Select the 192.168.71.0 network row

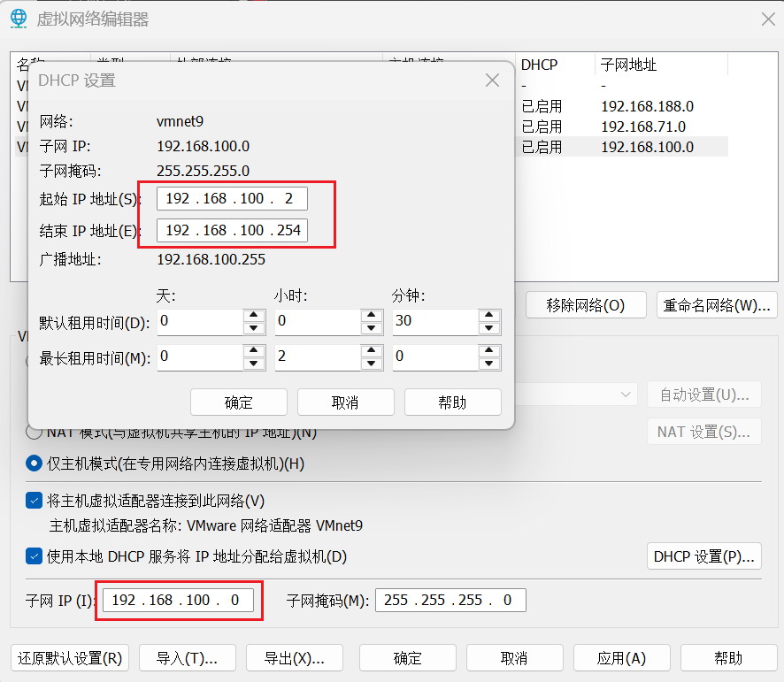tap(642, 126)
